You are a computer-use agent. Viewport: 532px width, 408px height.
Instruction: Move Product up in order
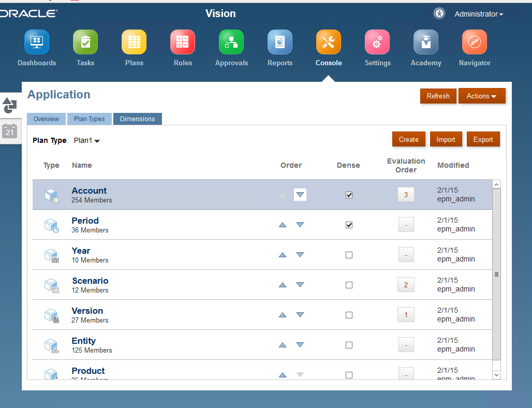(x=283, y=375)
